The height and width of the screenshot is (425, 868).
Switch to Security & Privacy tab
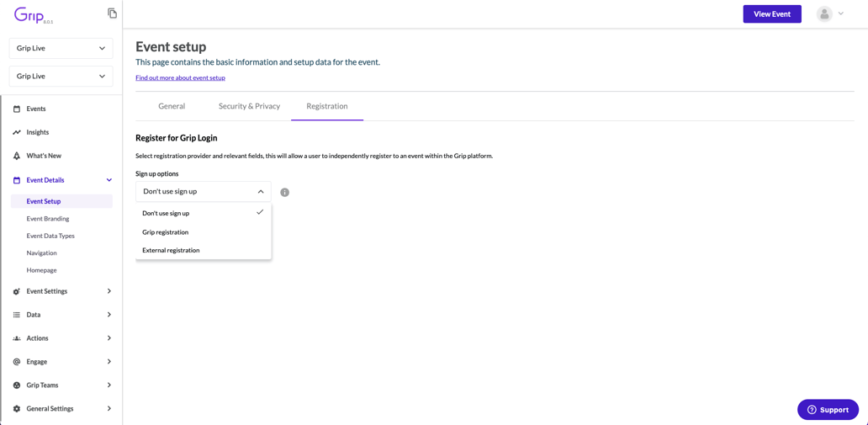pos(249,106)
